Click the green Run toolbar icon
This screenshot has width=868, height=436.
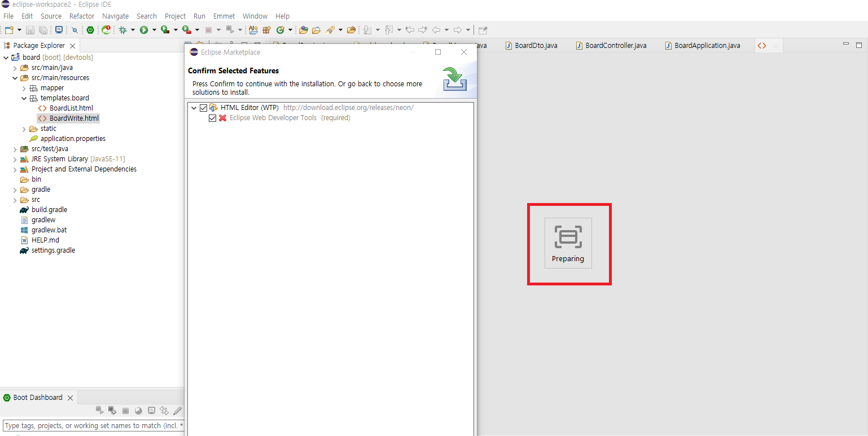click(144, 30)
